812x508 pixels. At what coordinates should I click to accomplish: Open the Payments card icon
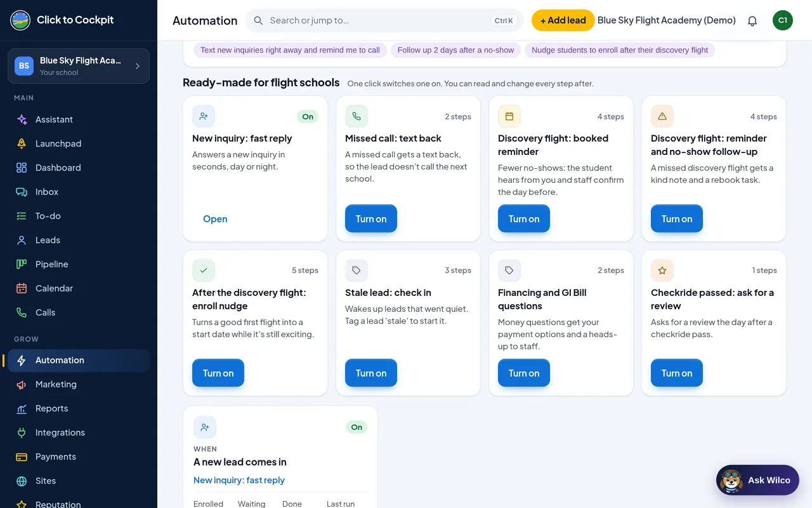click(22, 457)
